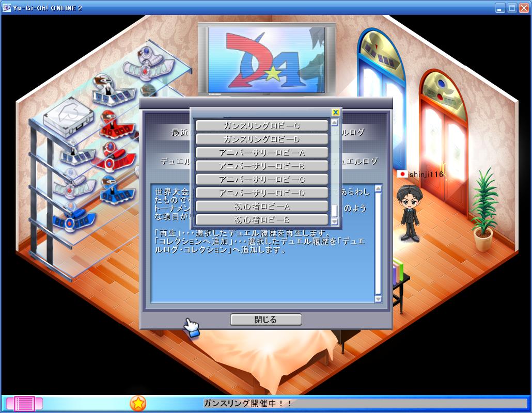532x413 pixels.
Task: Click description text scroll up arrow
Action: click(x=378, y=188)
